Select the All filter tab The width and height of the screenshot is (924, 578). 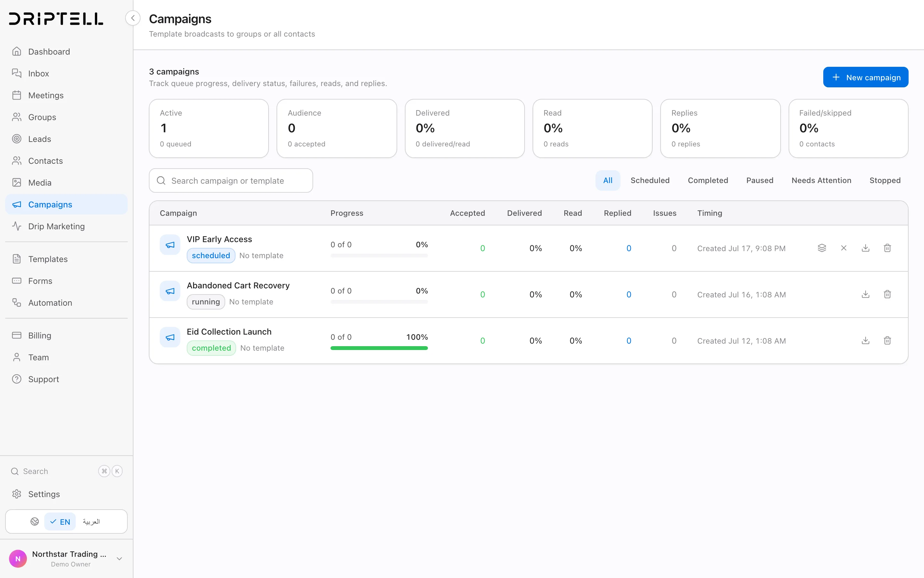coord(607,180)
